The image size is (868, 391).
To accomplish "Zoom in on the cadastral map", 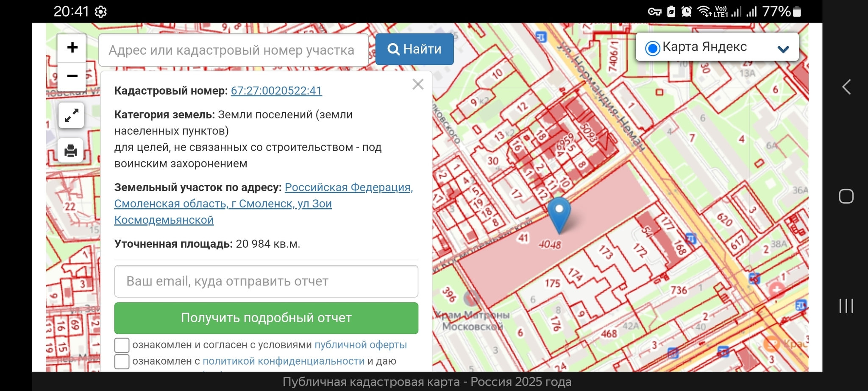I will [72, 47].
